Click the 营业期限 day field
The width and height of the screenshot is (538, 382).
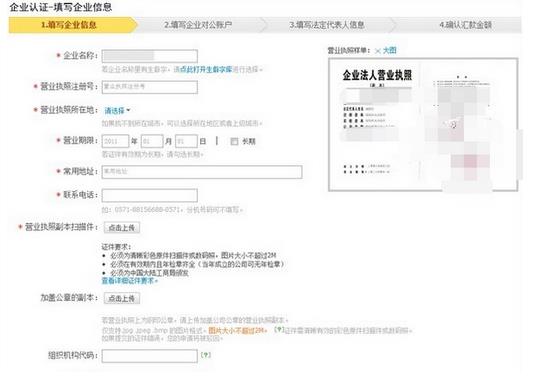[186, 141]
